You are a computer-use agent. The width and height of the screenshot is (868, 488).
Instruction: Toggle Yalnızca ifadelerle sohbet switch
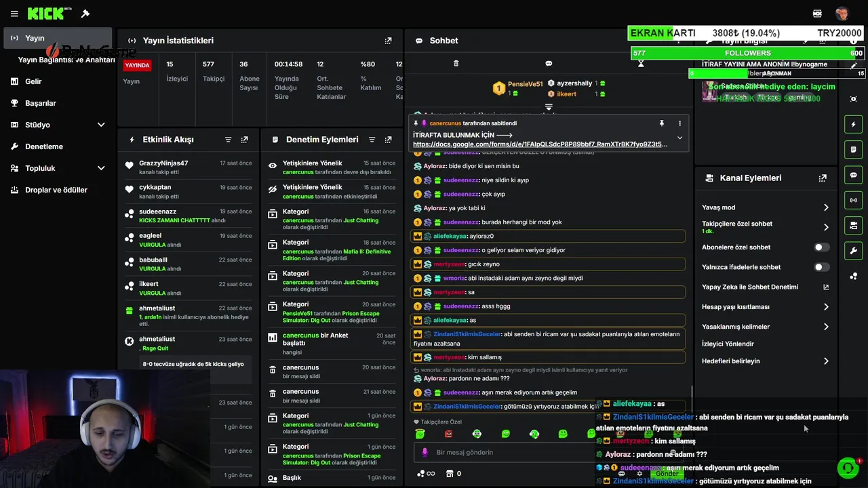point(821,267)
